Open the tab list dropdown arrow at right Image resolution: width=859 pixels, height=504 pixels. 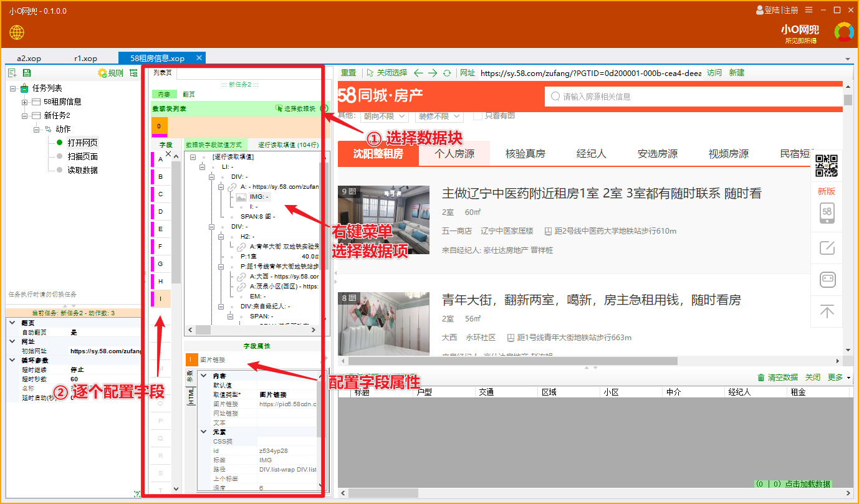(x=848, y=59)
